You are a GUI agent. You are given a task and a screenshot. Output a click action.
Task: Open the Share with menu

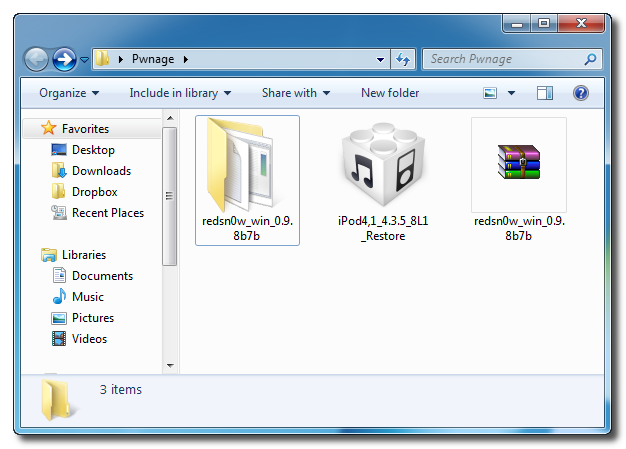tap(296, 93)
